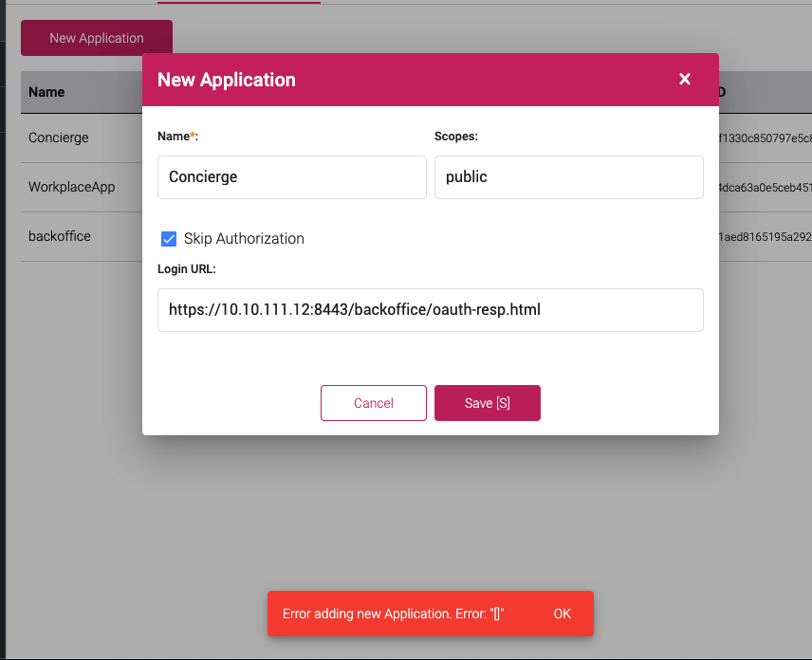Close the New Application dialog with X

coord(684,80)
